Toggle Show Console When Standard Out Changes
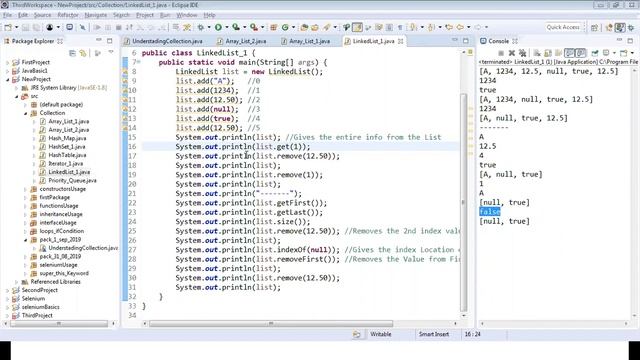Image resolution: width=640 pixels, height=360 pixels. tap(569, 53)
